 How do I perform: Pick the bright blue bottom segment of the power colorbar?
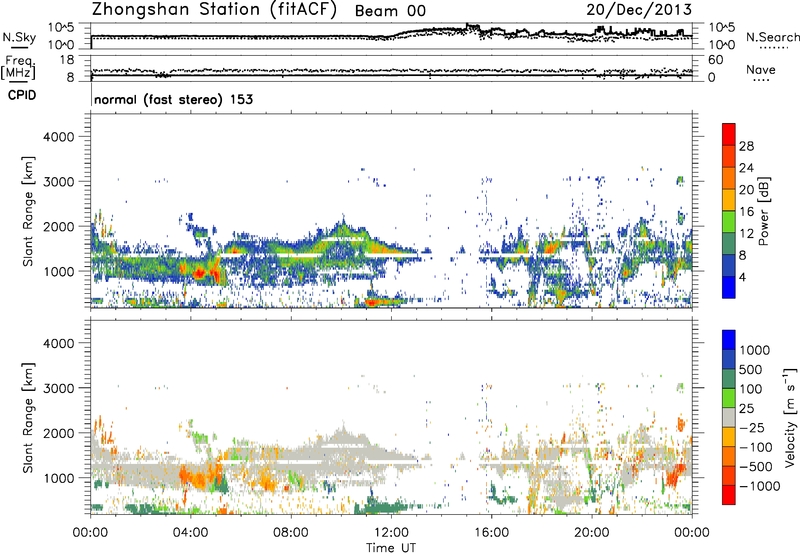pyautogui.click(x=729, y=288)
